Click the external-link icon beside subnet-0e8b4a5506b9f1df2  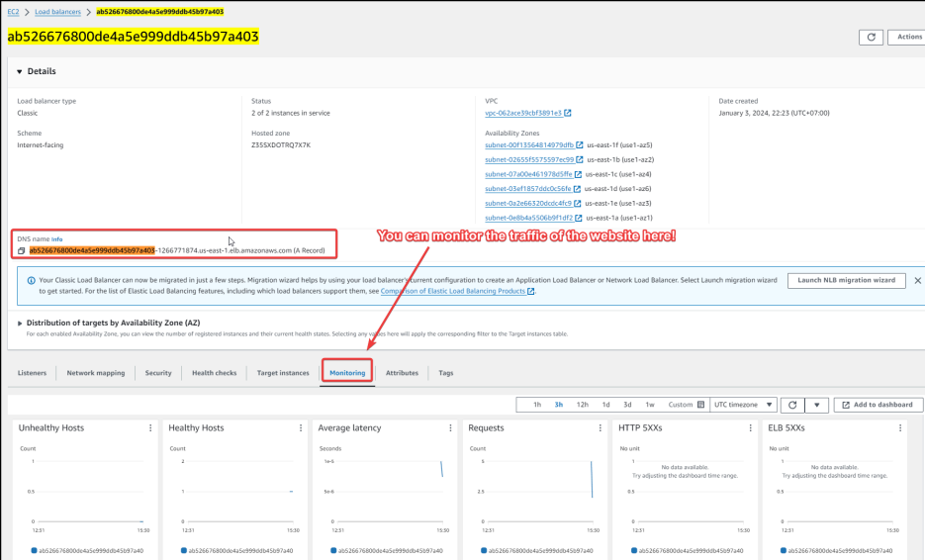click(579, 219)
